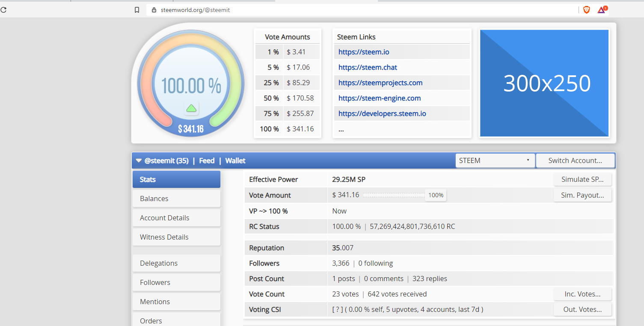Click the Inc. Votes button

(582, 294)
